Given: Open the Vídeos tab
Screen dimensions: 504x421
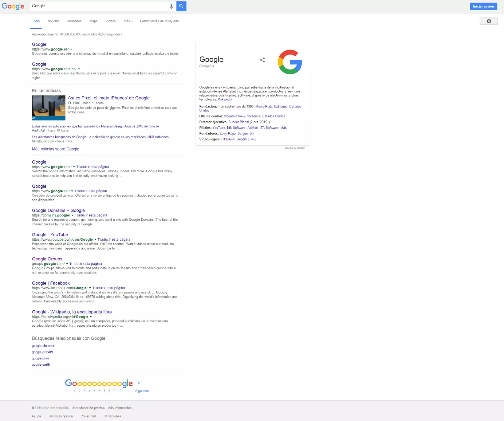Looking at the screenshot, I should tap(110, 21).
